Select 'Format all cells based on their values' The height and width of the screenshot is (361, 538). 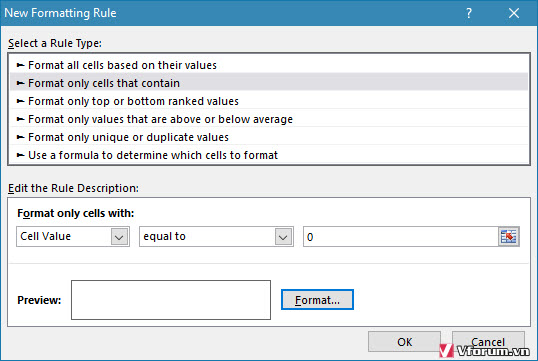click(x=269, y=65)
